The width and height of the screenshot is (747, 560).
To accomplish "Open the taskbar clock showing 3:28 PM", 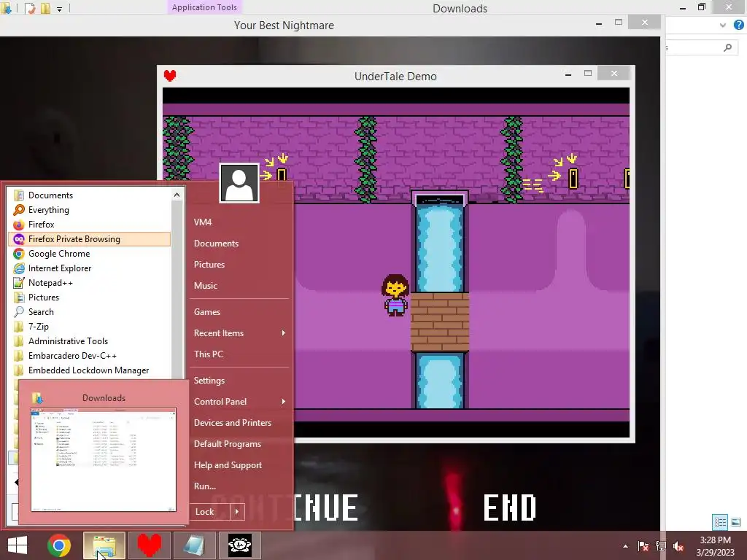I will (716, 546).
